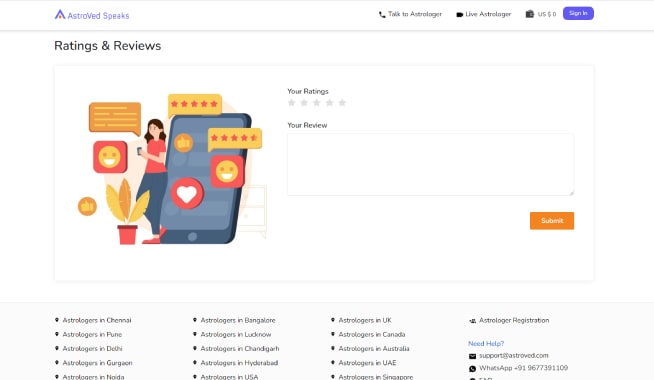Click location pin beside Astrologers in UK

pyautogui.click(x=333, y=320)
